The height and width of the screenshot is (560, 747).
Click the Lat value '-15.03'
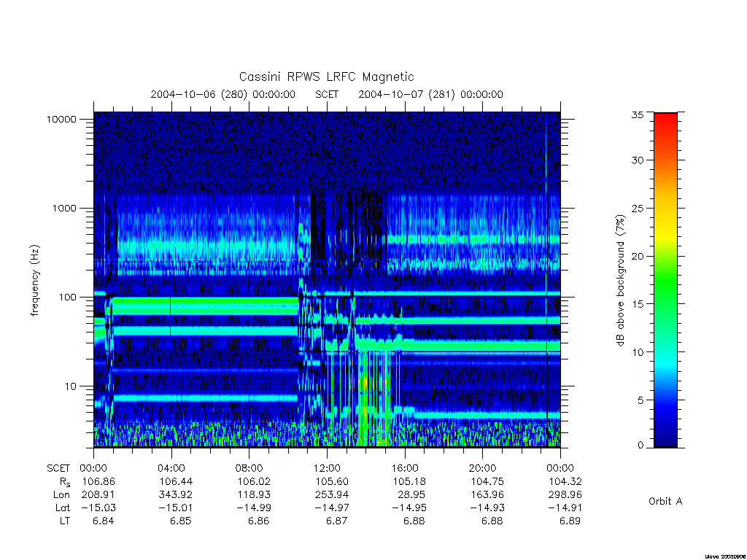pos(98,507)
